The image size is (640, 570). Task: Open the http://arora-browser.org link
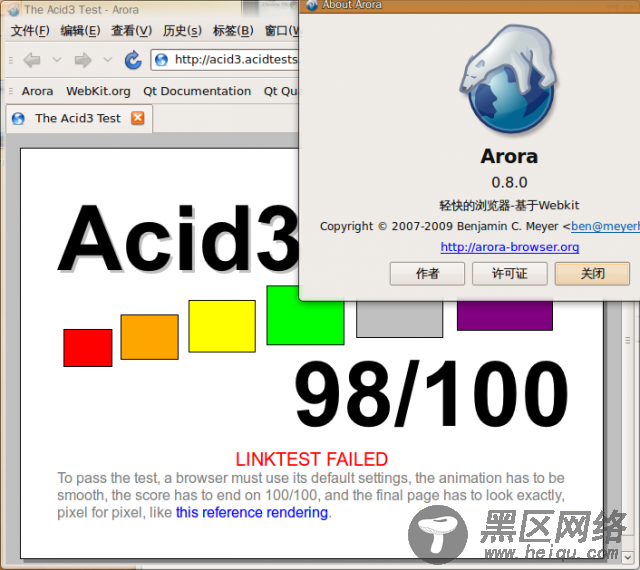click(510, 247)
